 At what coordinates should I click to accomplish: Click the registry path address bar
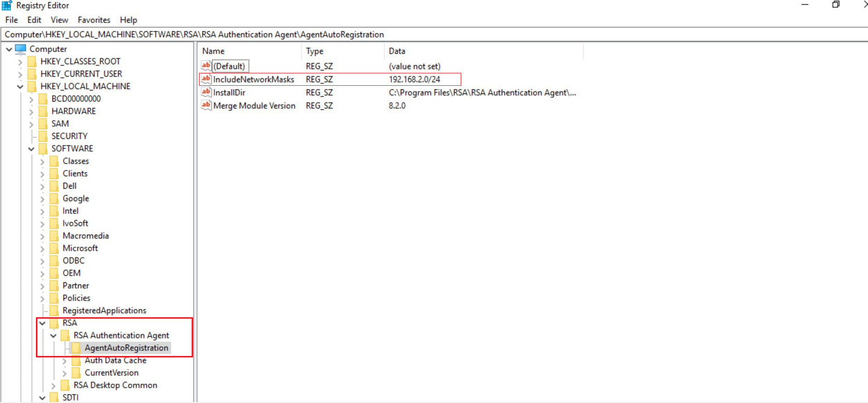point(433,35)
